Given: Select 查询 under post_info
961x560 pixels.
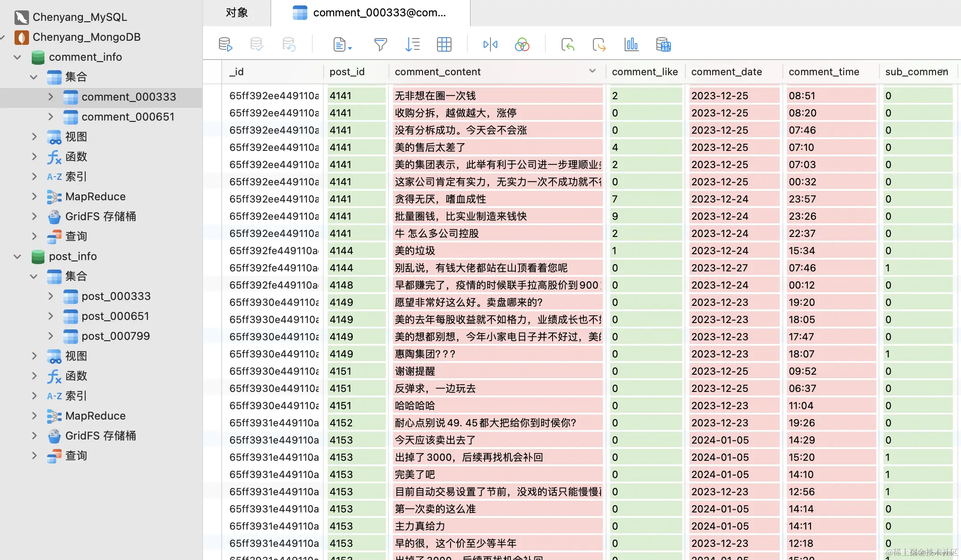Looking at the screenshot, I should coord(76,456).
